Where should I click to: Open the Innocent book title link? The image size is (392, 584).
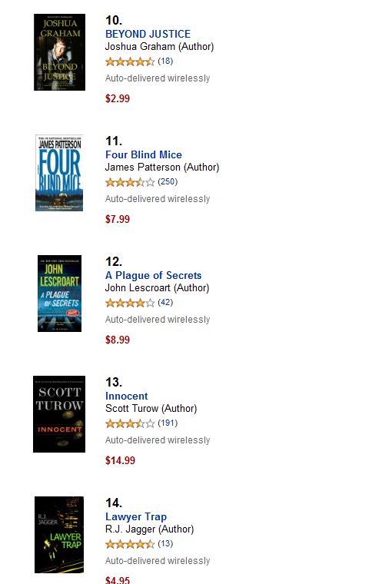(127, 396)
